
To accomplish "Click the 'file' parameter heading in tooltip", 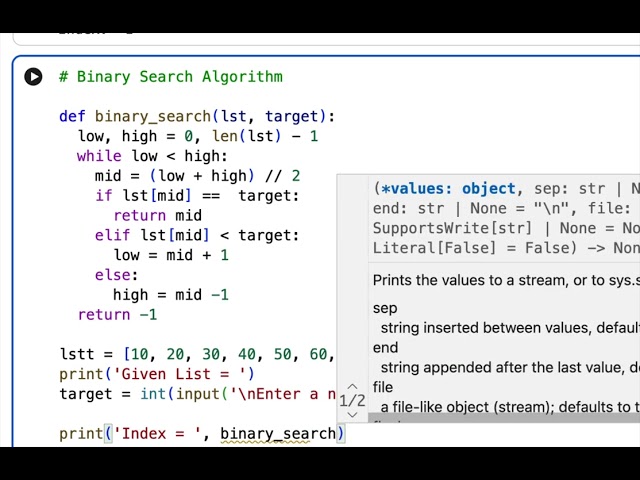I will point(383,387).
